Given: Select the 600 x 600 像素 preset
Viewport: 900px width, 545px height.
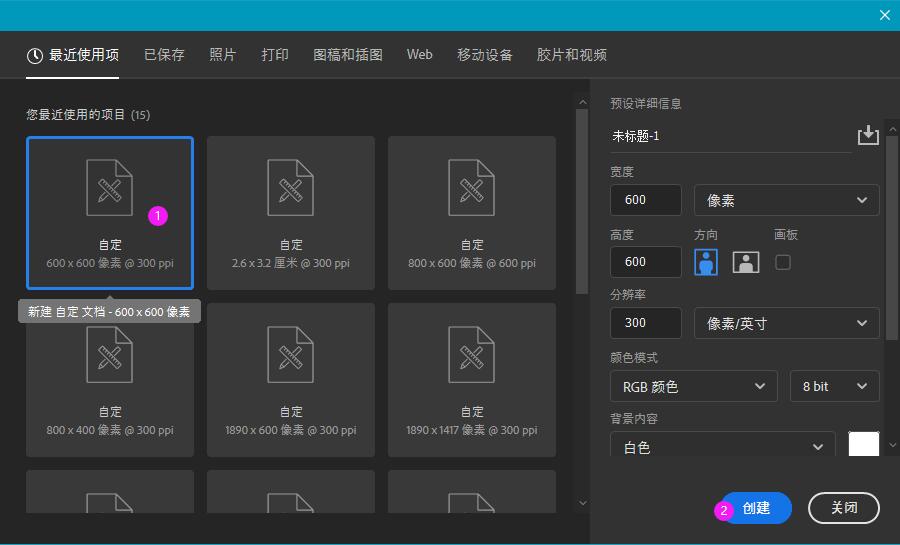Looking at the screenshot, I should [110, 213].
